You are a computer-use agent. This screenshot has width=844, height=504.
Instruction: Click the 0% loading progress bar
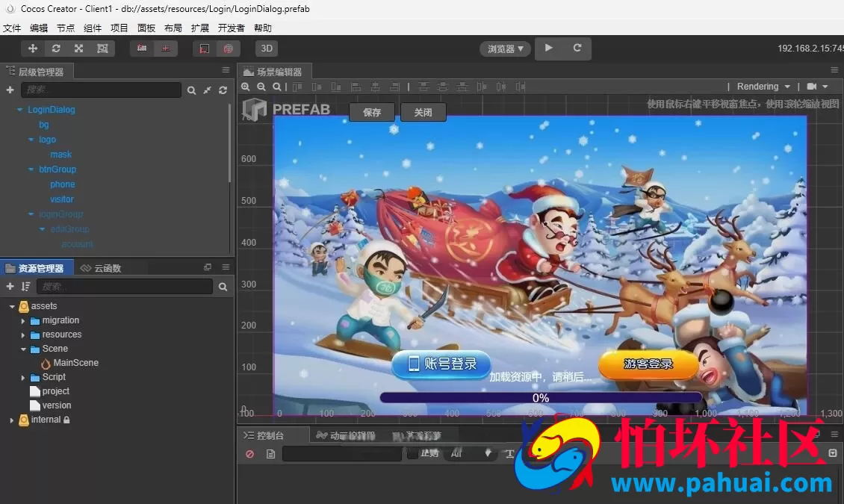pos(541,397)
